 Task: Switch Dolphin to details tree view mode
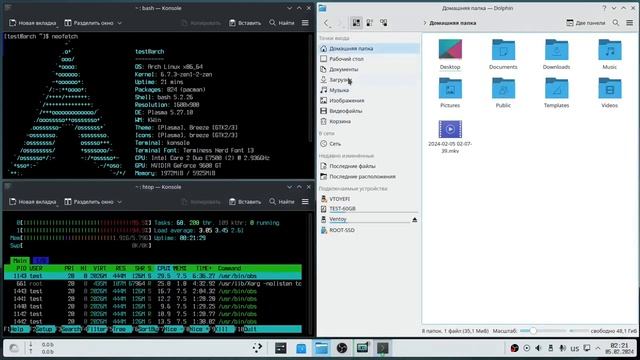(384, 23)
